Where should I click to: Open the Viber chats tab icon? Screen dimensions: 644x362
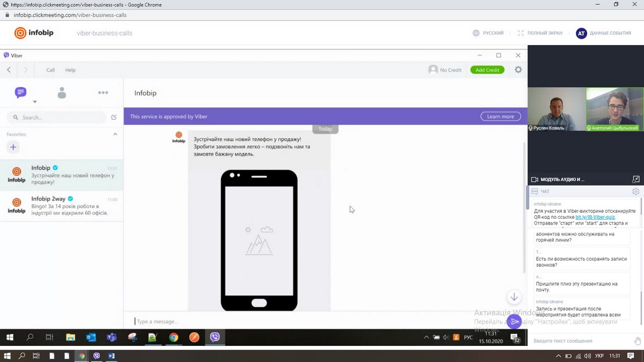click(x=20, y=93)
